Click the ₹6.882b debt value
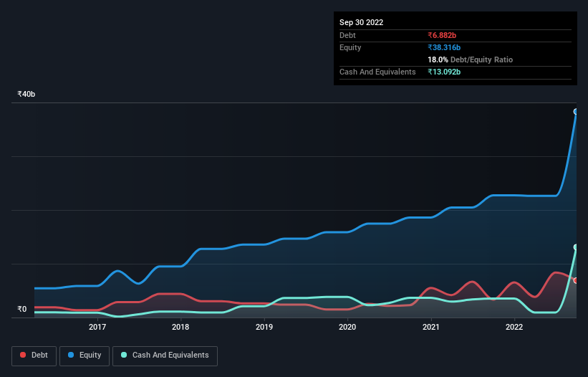This screenshot has width=588, height=377. [x=442, y=35]
